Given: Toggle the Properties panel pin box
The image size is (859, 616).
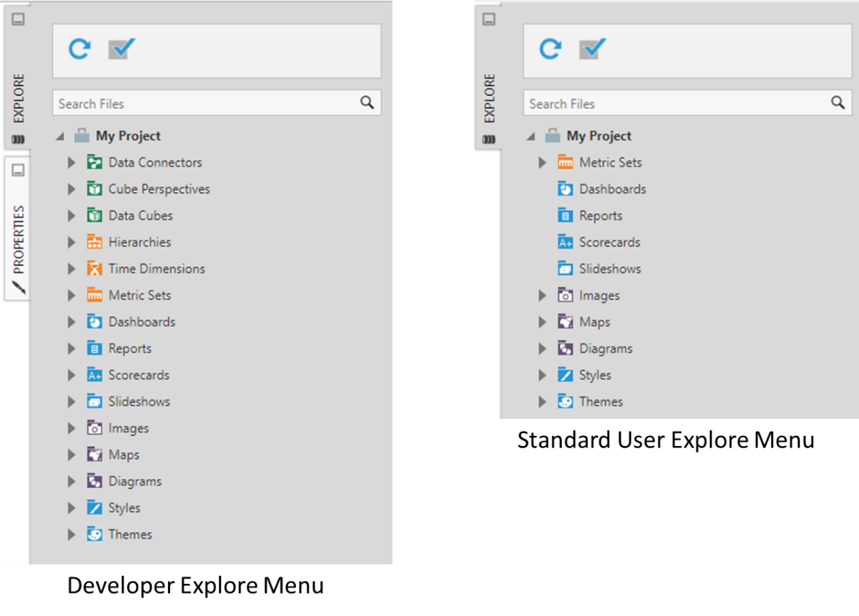Looking at the screenshot, I should pyautogui.click(x=18, y=170).
